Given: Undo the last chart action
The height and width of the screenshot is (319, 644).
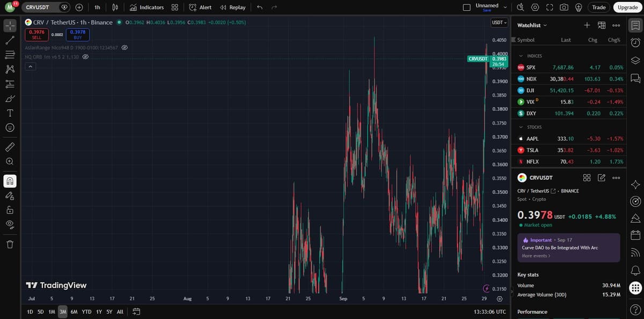Looking at the screenshot, I should click(260, 8).
